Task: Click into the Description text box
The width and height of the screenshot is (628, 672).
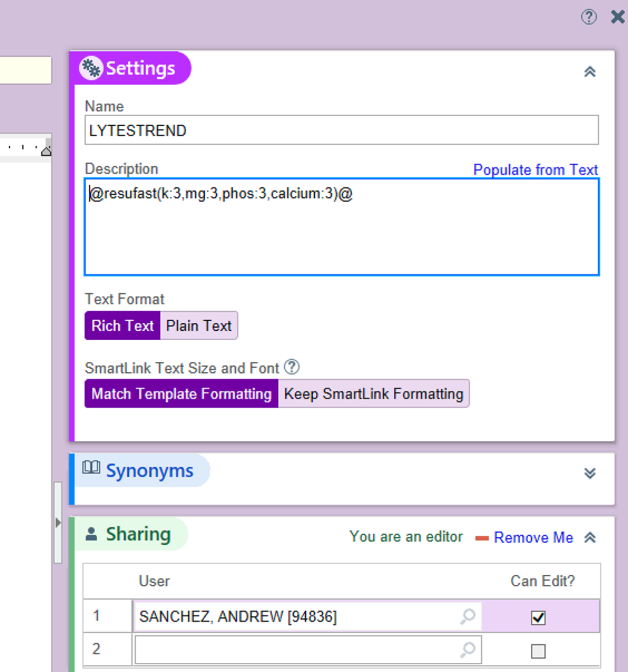Action: pos(341,227)
